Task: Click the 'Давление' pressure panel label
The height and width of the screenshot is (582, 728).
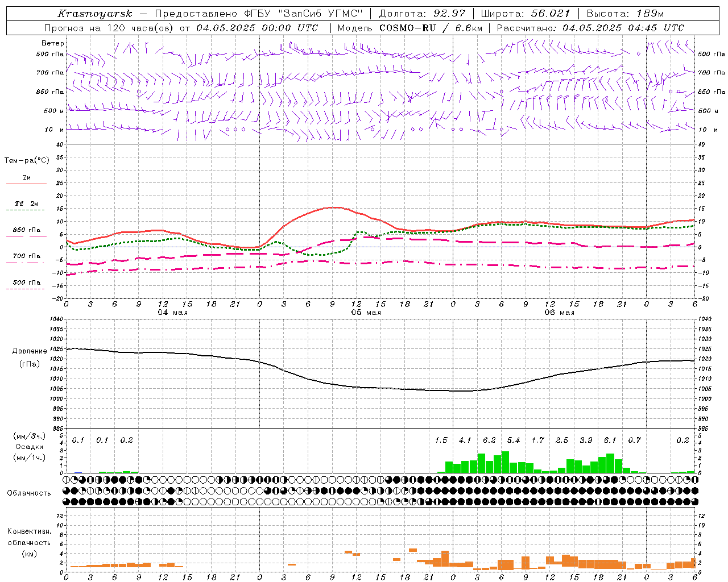Action: coord(30,351)
